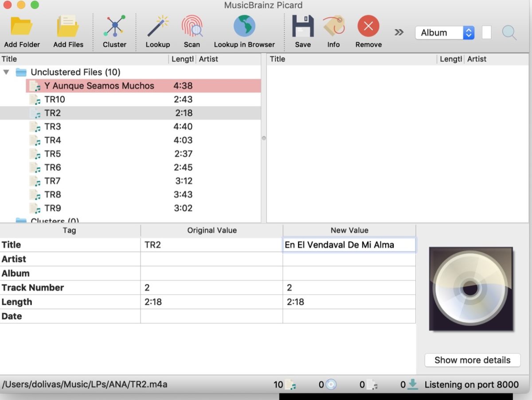
Task: Click the Length tag row label
Action: [x=17, y=302]
